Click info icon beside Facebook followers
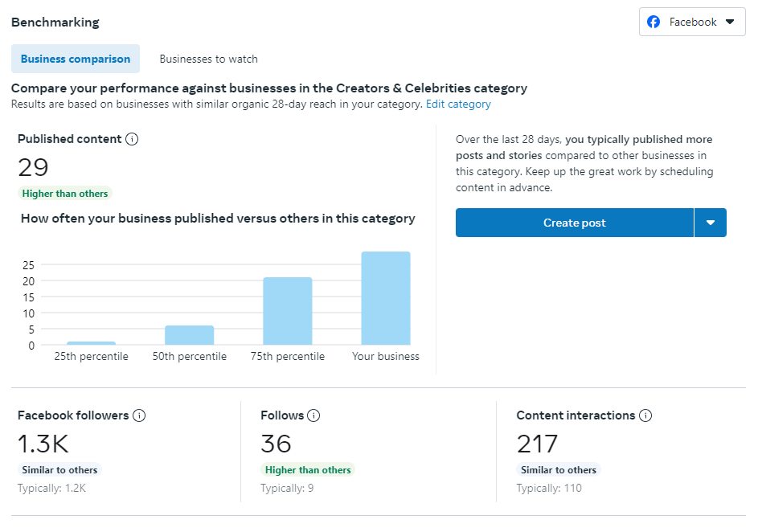 139,415
